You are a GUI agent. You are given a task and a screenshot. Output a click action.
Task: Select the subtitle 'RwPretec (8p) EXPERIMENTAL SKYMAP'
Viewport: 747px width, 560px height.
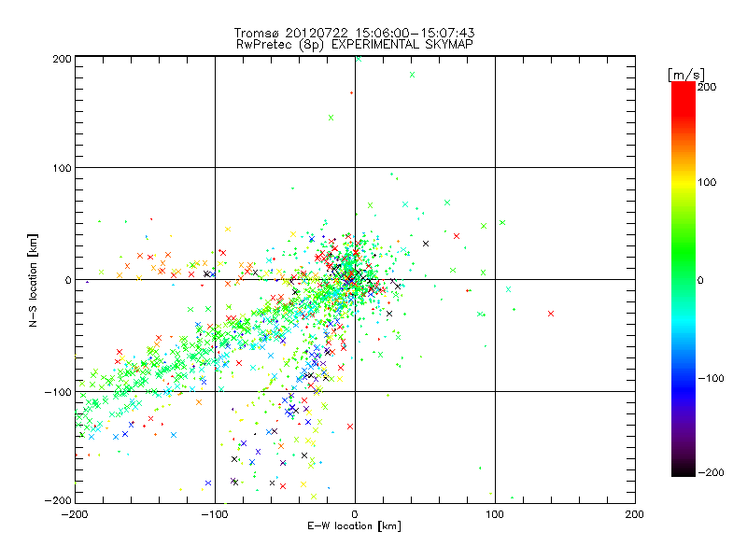pyautogui.click(x=355, y=45)
